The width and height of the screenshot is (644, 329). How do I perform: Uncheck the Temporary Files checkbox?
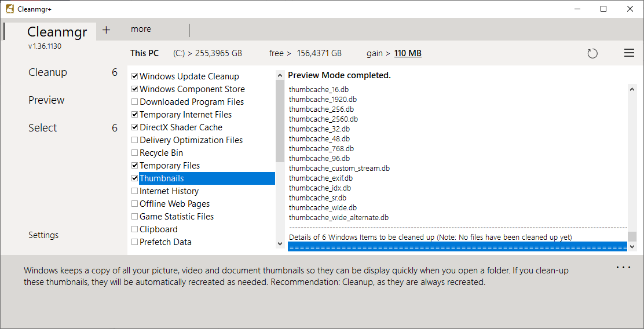coord(134,166)
